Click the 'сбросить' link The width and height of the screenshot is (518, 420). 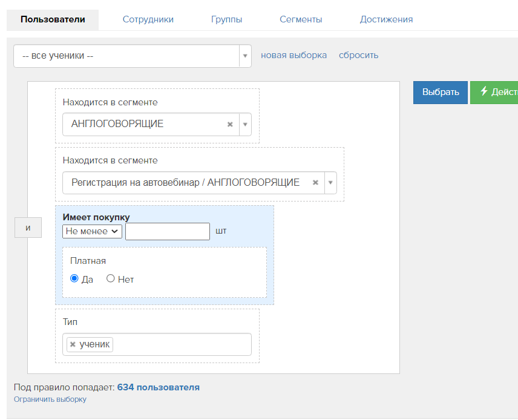[358, 55]
